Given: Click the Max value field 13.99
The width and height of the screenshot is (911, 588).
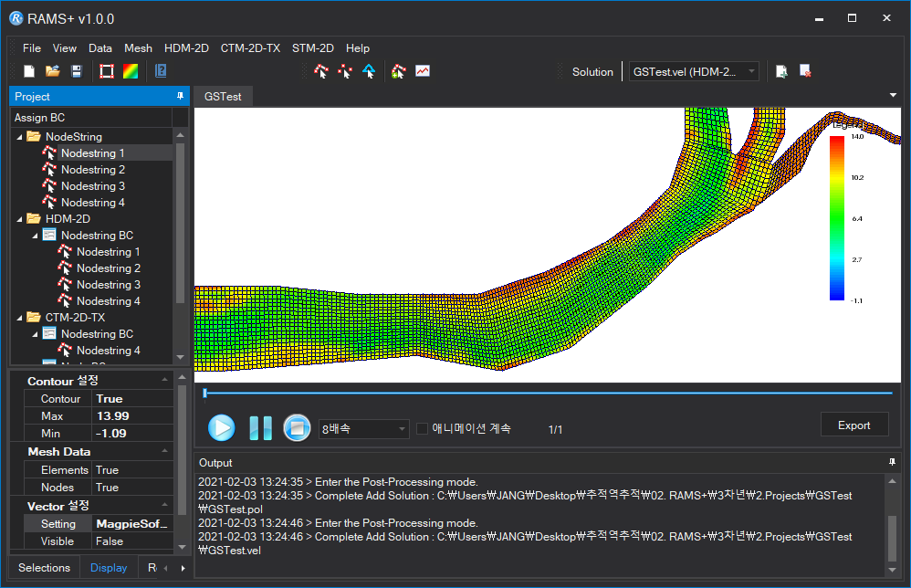Looking at the screenshot, I should pos(132,416).
